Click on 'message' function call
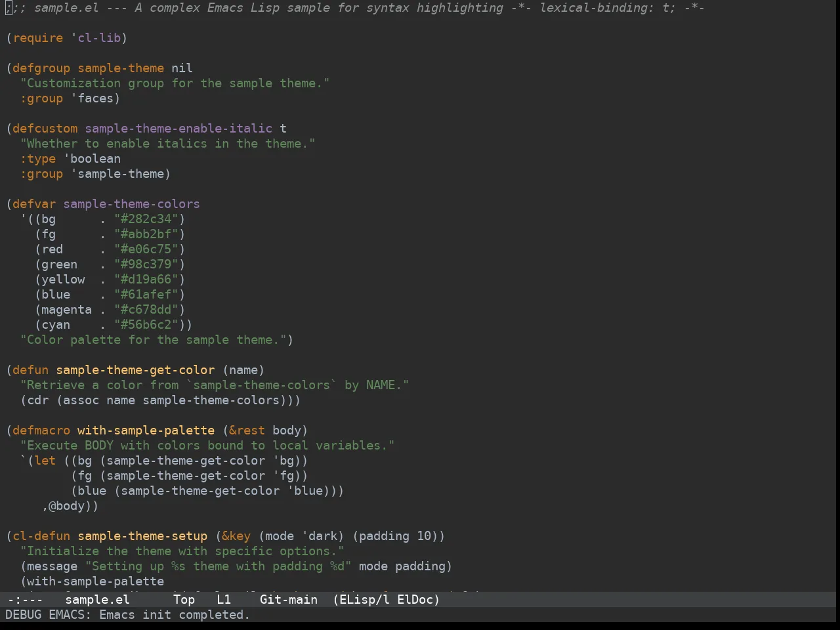840x630 pixels. [x=52, y=566]
